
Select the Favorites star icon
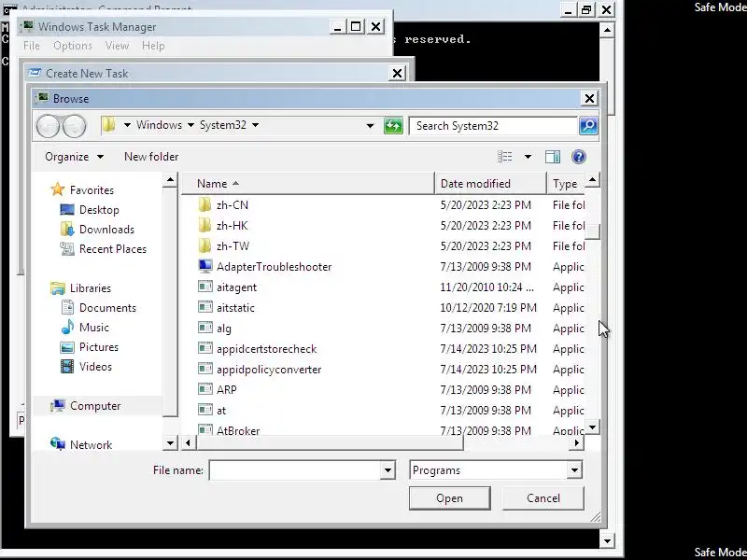coord(58,189)
